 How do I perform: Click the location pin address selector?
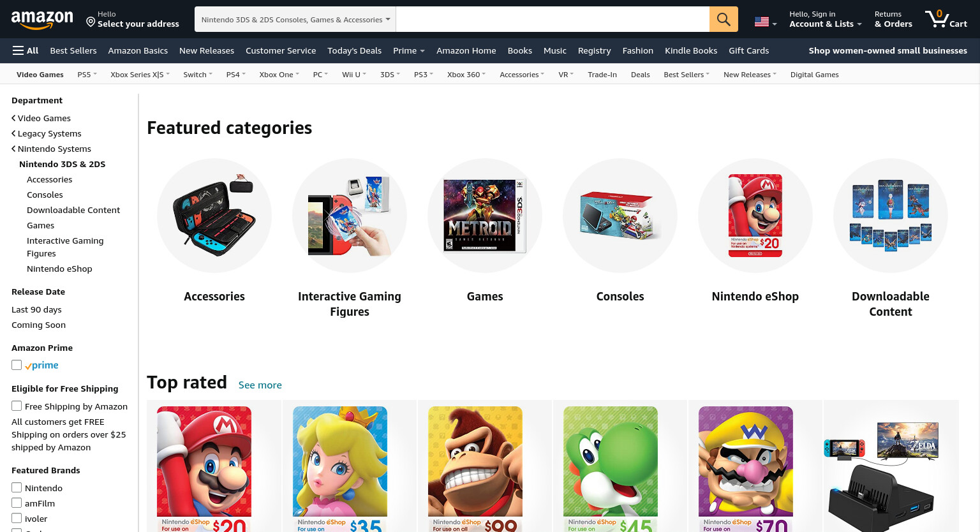click(133, 19)
